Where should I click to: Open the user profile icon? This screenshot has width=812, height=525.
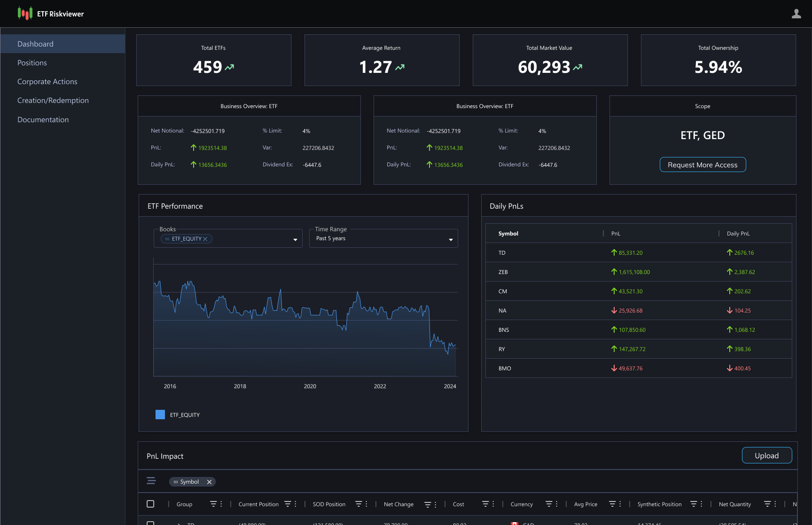point(796,14)
